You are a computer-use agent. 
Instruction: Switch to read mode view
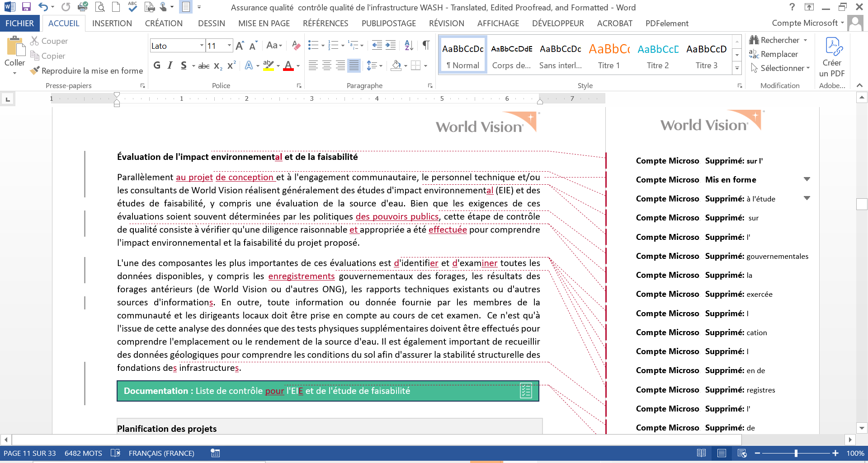click(x=702, y=453)
